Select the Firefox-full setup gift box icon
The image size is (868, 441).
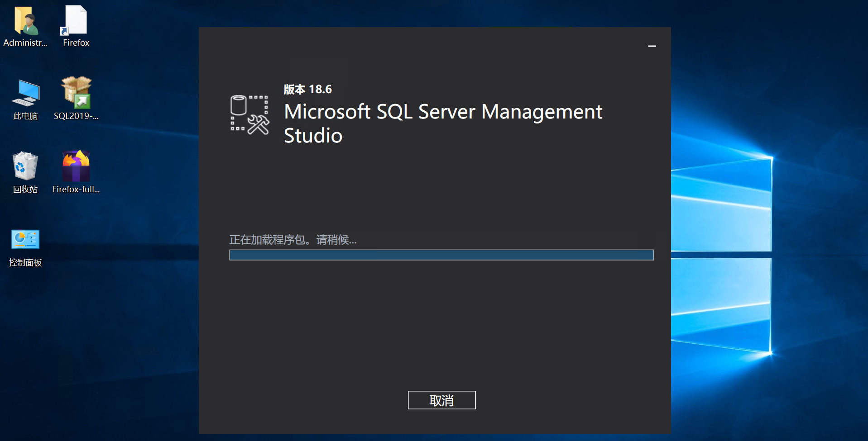click(x=76, y=166)
